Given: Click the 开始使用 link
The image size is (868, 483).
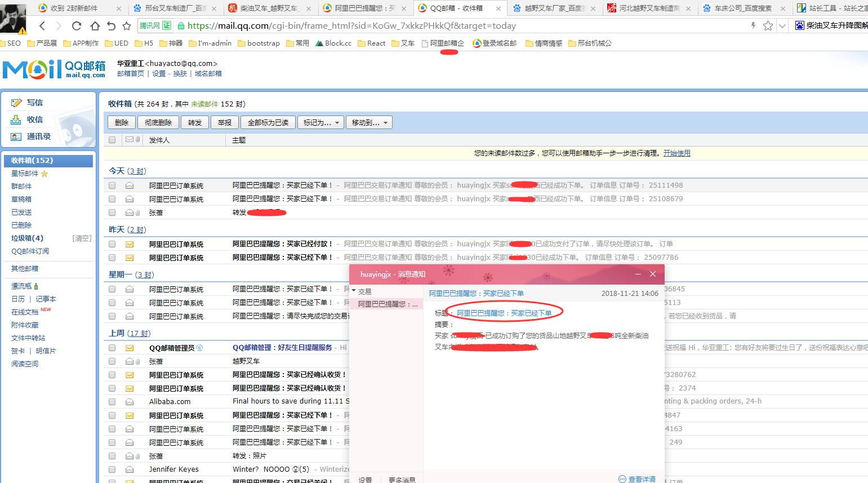Looking at the screenshot, I should tap(676, 153).
